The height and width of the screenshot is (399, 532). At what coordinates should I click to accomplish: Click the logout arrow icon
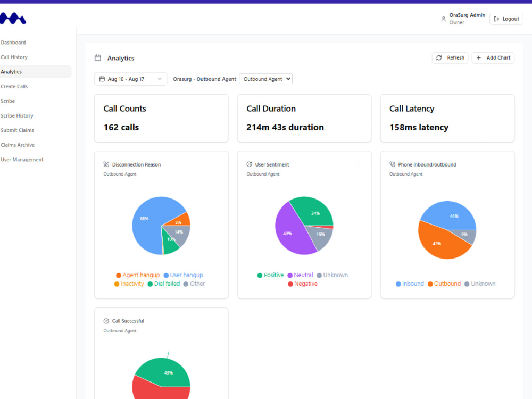coord(496,19)
